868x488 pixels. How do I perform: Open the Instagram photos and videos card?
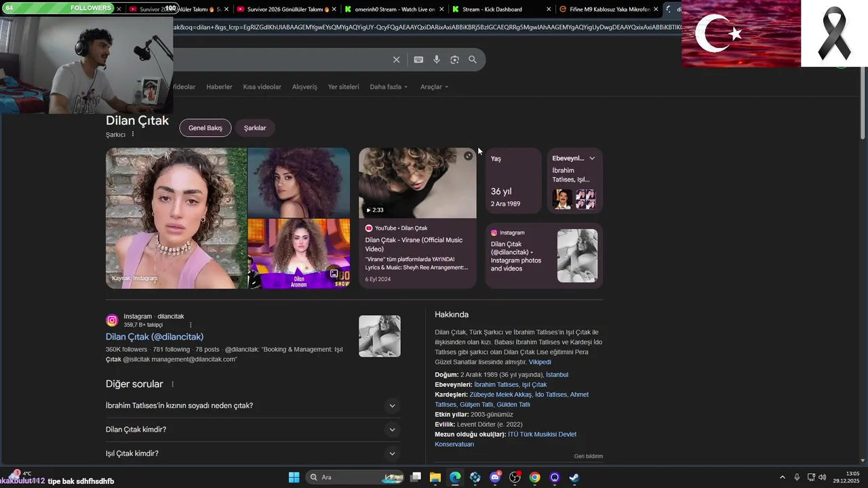coord(544,256)
